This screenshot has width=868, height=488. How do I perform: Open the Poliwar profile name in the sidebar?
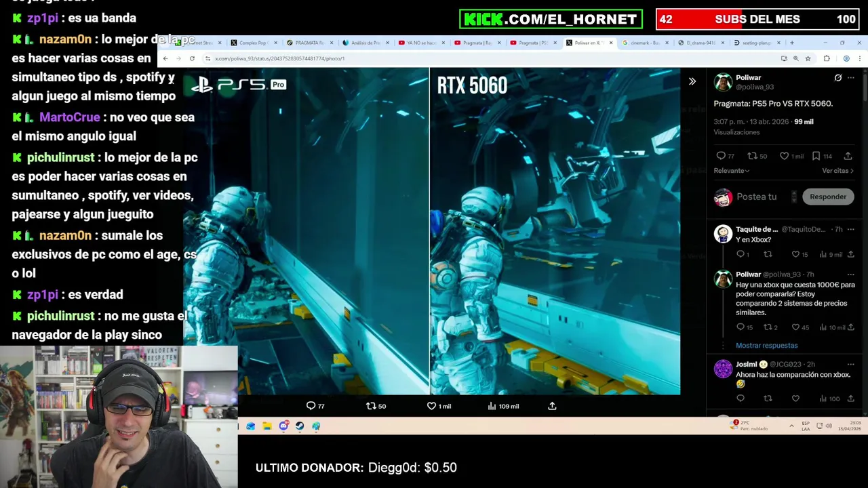(749, 78)
